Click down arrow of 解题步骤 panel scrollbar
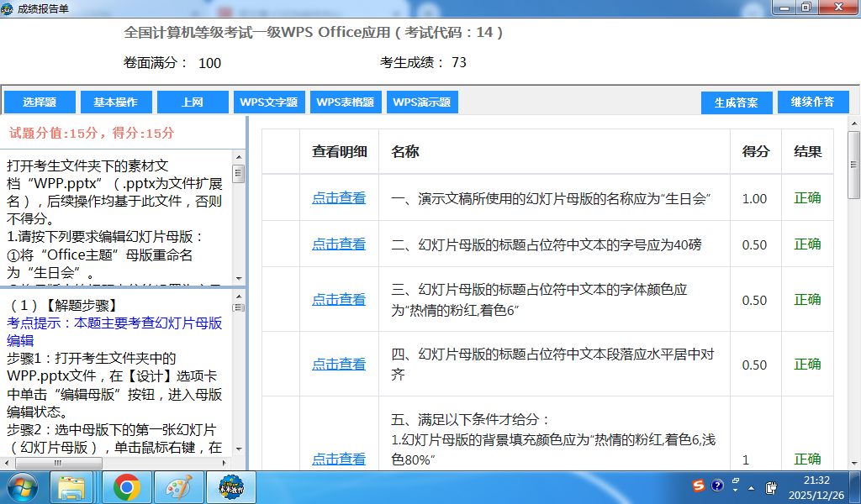This screenshot has height=504, width=861. [238, 449]
